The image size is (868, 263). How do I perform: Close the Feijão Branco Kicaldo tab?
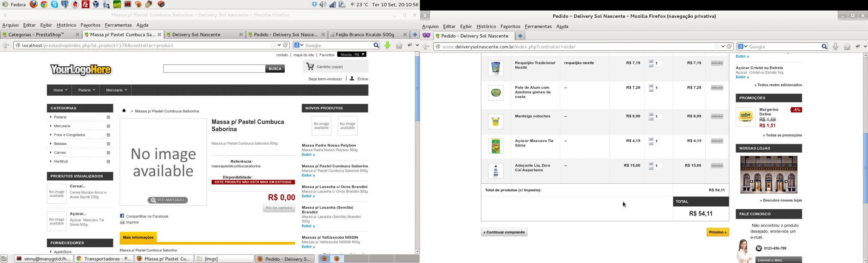[x=405, y=34]
